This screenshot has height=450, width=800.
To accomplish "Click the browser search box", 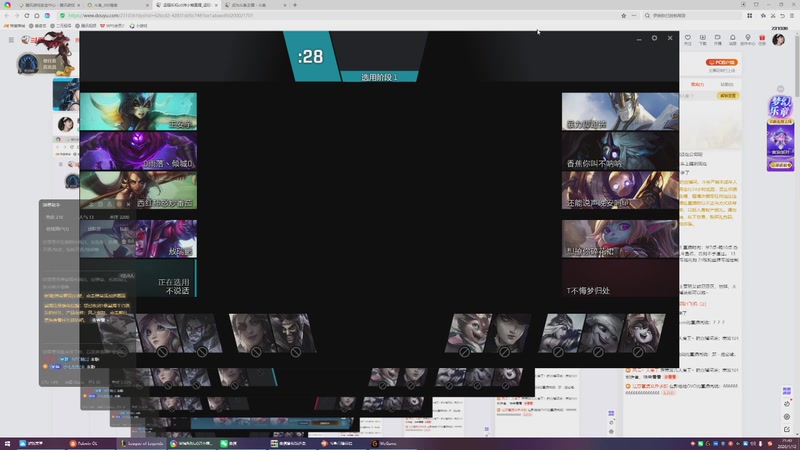I will [x=691, y=16].
